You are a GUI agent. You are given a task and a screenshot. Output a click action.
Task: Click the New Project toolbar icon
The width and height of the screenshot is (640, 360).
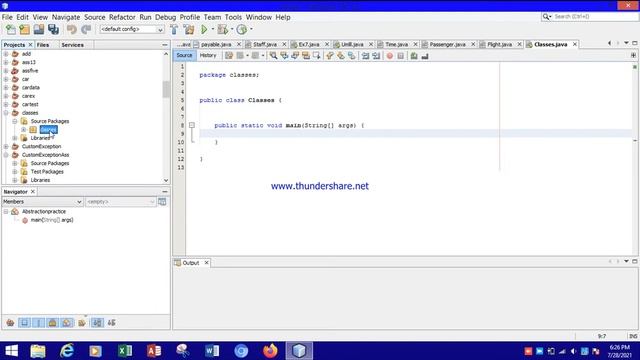pyautogui.click(x=24, y=29)
